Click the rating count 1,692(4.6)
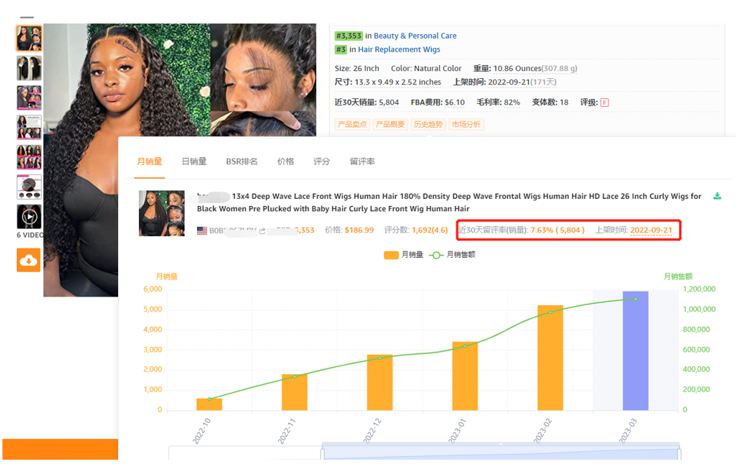This screenshot has height=471, width=751. tap(430, 230)
